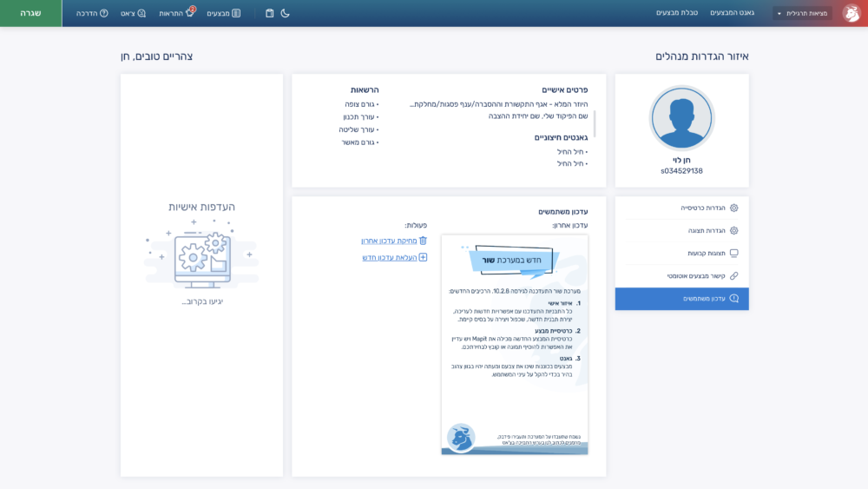Open הגדרות כרטיסייה settings tab
This screenshot has width=868, height=489.
pyautogui.click(x=682, y=208)
